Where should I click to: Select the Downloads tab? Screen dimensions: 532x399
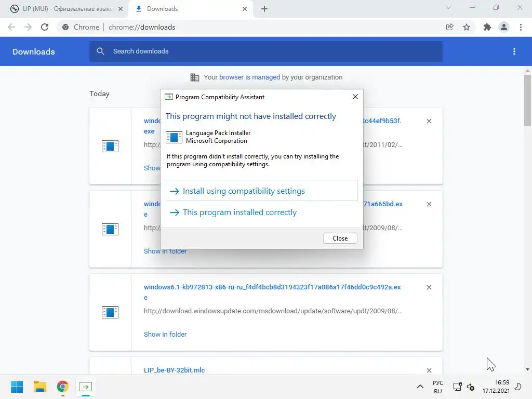190,9
